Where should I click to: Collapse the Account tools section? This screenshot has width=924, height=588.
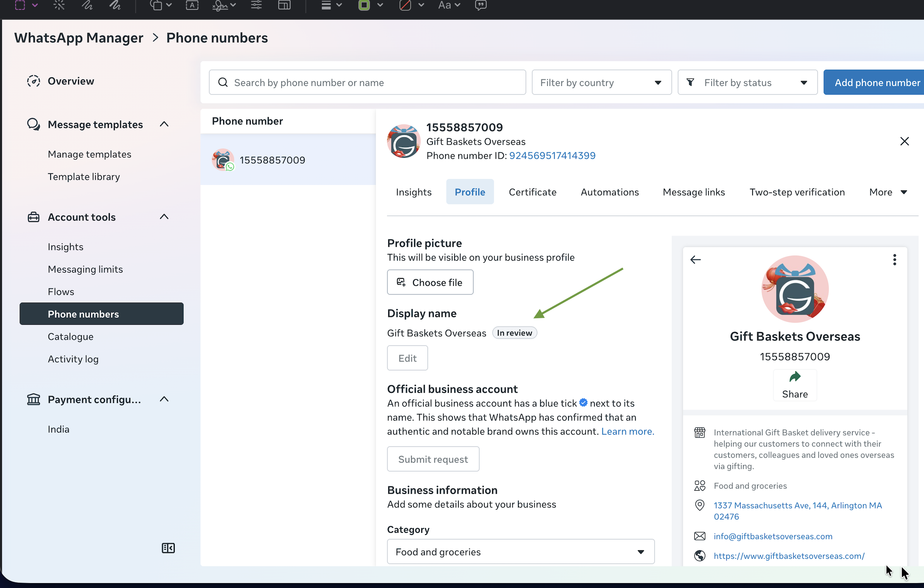(164, 217)
